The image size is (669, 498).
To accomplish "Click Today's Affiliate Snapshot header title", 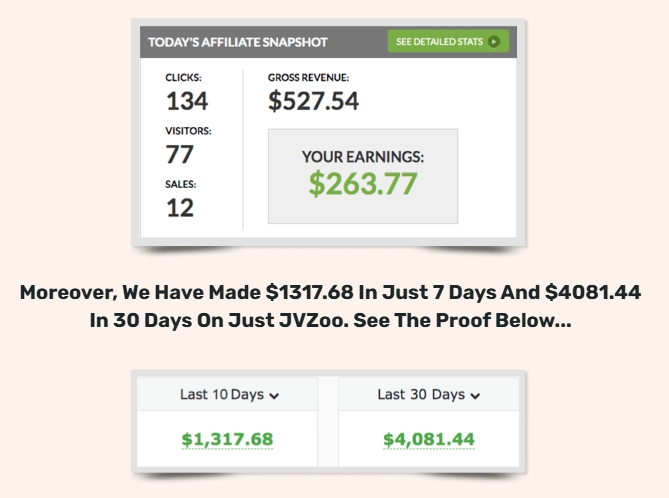I will coord(238,42).
